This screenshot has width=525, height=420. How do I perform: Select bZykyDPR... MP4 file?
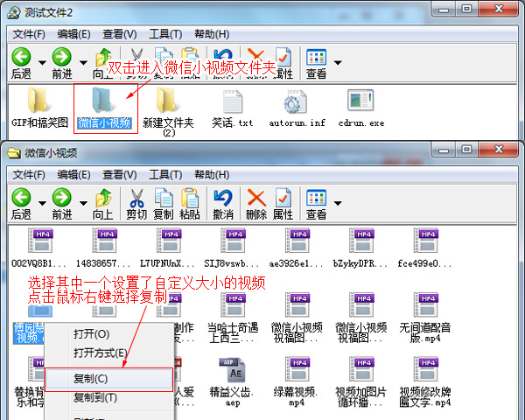point(360,248)
